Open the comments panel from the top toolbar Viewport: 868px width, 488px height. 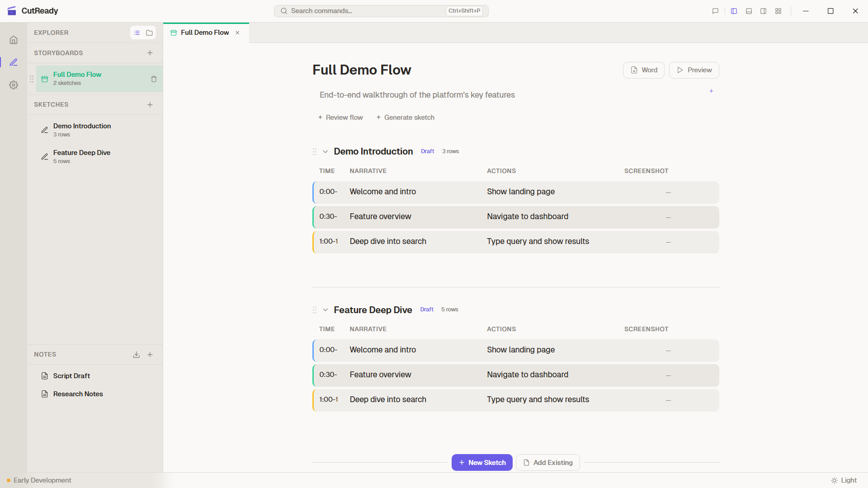point(715,11)
